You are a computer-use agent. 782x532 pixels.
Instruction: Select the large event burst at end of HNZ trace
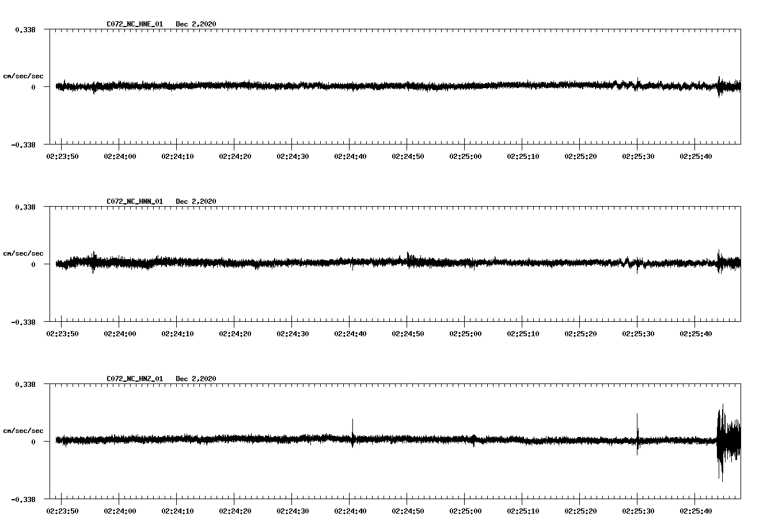(x=727, y=442)
